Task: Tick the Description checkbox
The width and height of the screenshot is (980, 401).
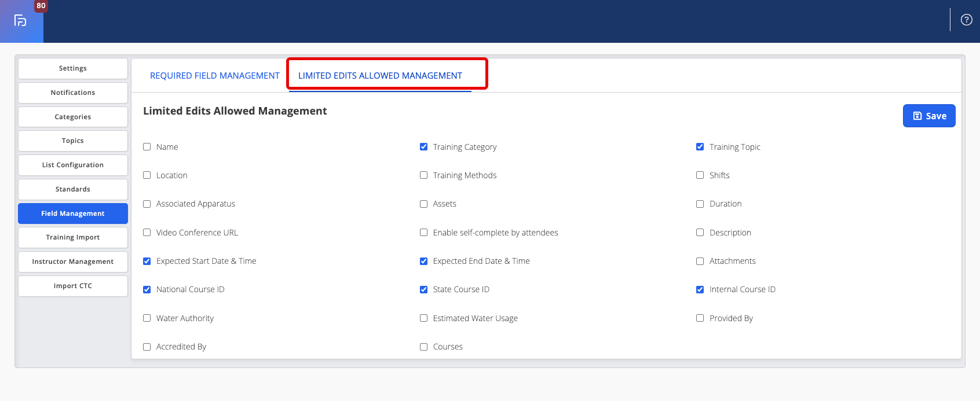Action: pos(700,233)
